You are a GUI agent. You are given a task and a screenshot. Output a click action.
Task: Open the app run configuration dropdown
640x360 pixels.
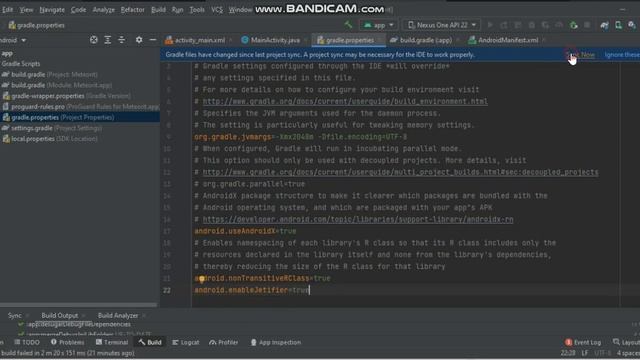tap(378, 25)
